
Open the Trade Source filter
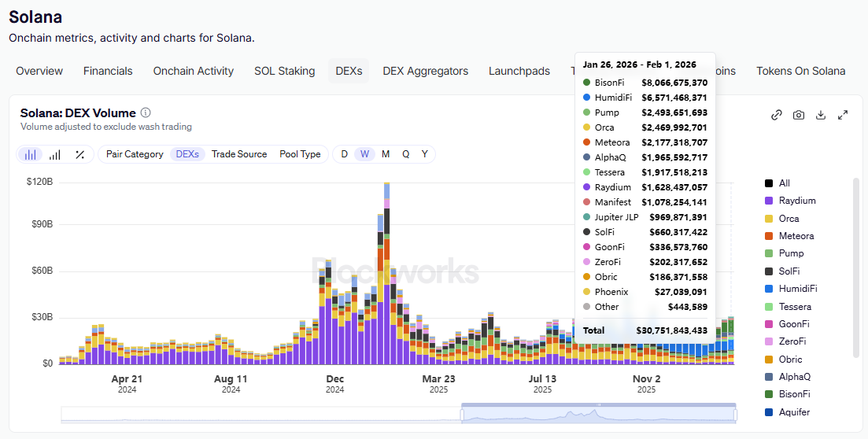[239, 154]
